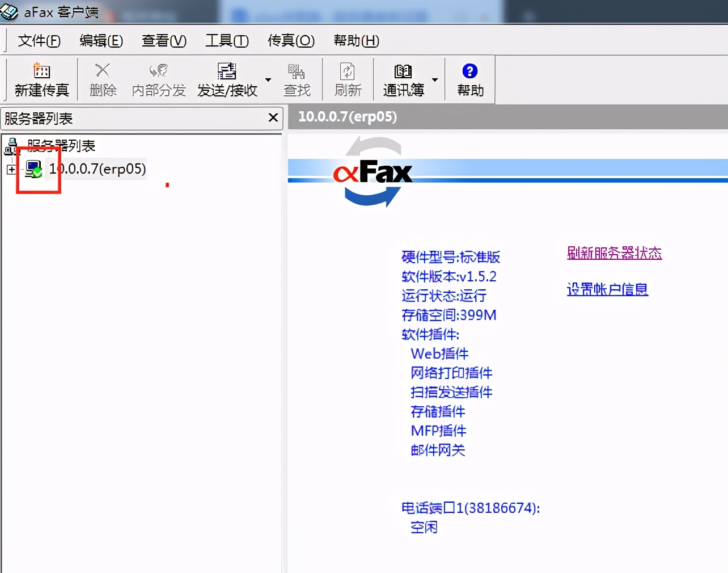Click the 存储插件 entry

(438, 411)
